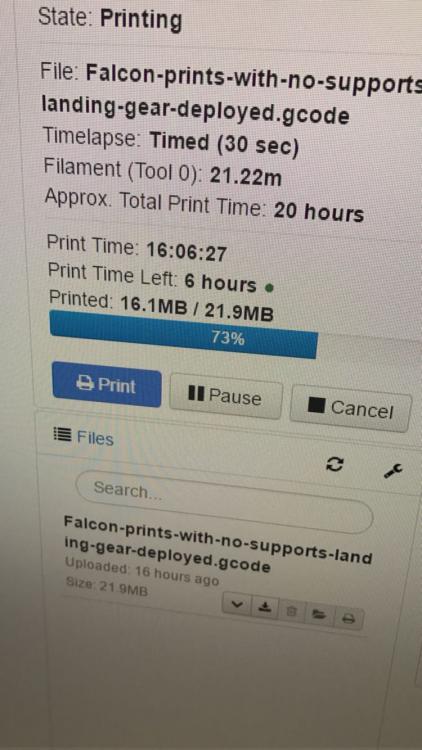Click the Size 21.9MB file info
This screenshot has width=422, height=750.
[x=107, y=587]
